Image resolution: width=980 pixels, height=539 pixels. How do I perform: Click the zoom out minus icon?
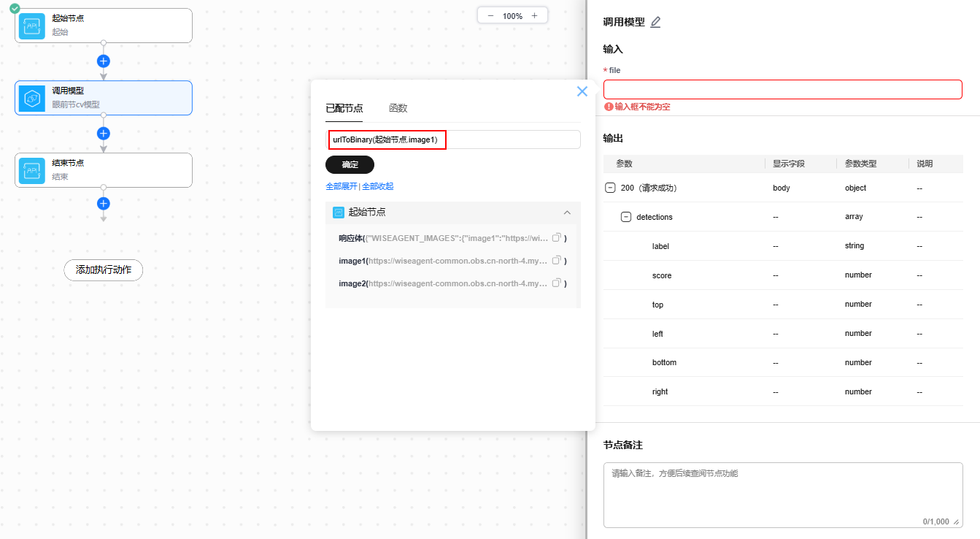coord(490,16)
